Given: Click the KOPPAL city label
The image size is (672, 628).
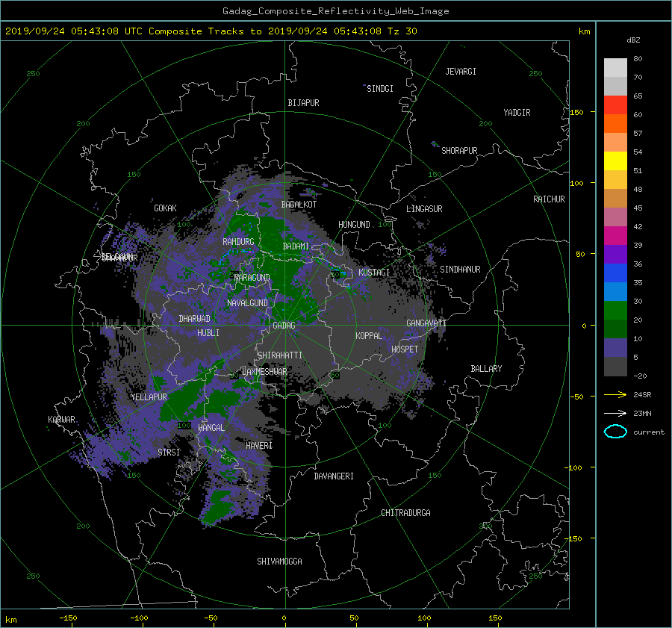Looking at the screenshot, I should click(369, 336).
